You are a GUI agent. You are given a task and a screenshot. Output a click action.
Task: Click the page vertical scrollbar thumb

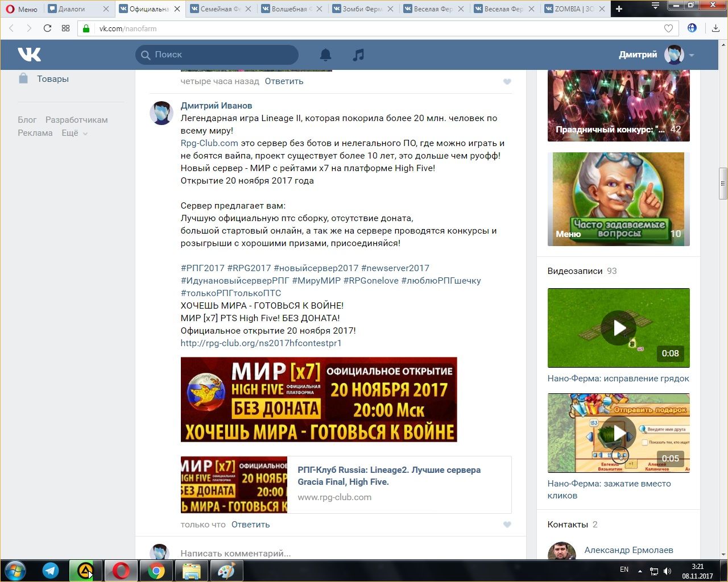tap(723, 184)
